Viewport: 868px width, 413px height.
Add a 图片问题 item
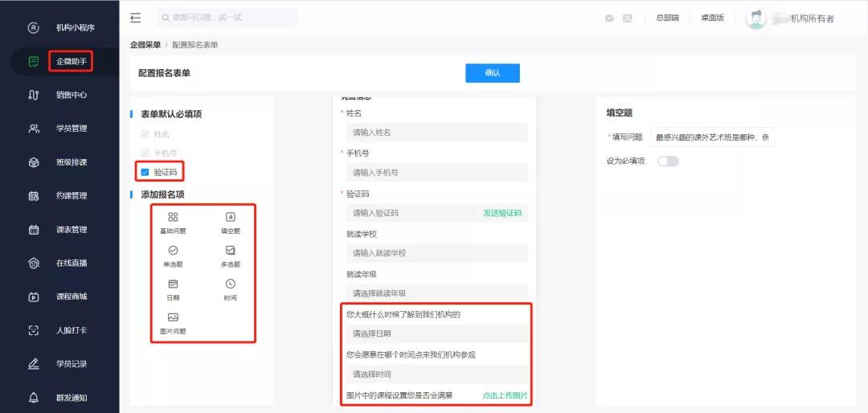pos(174,324)
